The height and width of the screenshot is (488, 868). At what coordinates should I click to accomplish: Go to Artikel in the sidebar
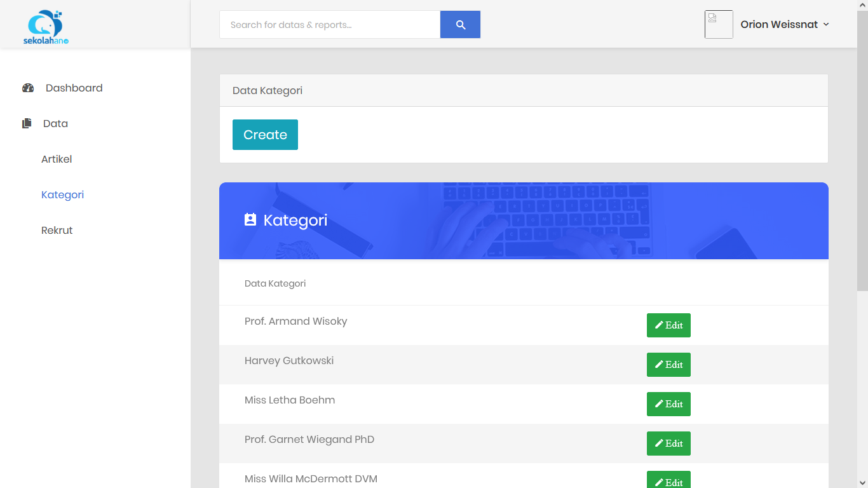coord(57,159)
